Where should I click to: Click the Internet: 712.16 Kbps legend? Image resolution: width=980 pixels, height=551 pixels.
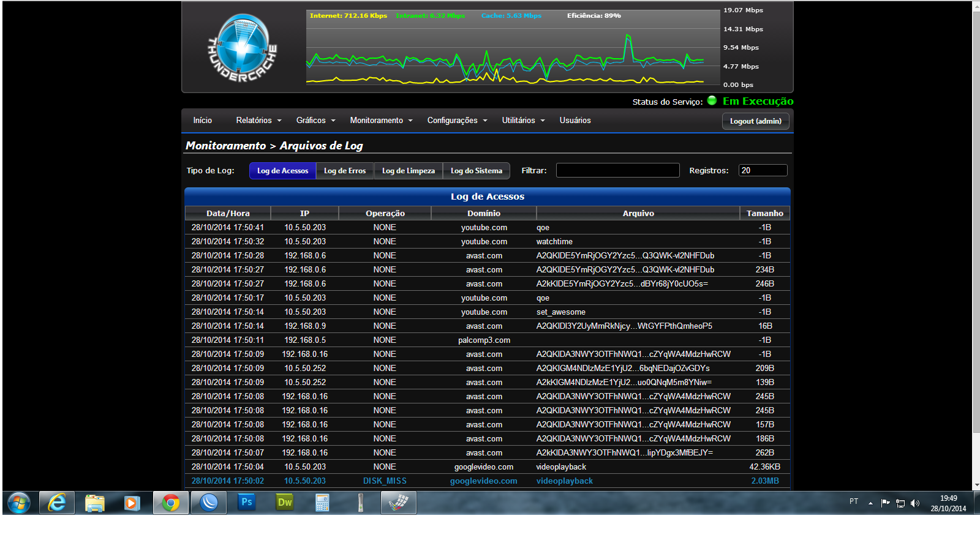click(x=349, y=16)
